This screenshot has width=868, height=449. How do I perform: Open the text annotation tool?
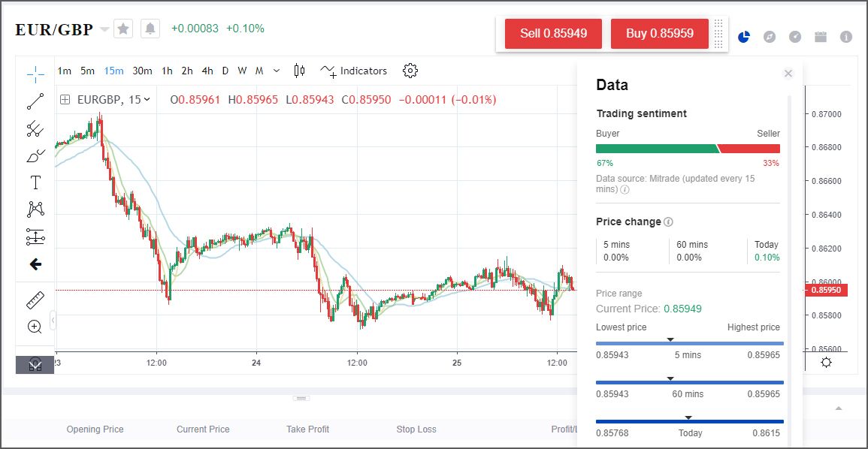tap(34, 182)
